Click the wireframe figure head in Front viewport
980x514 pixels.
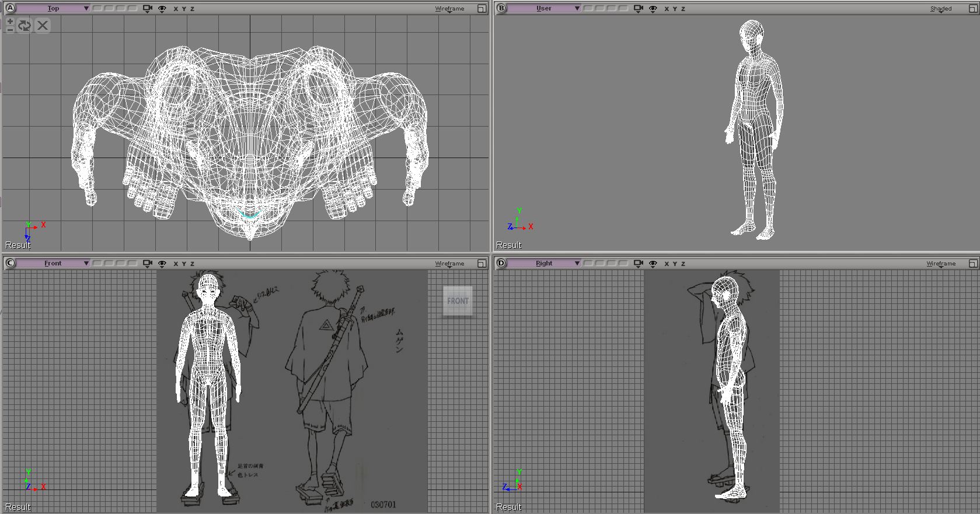[x=209, y=291]
